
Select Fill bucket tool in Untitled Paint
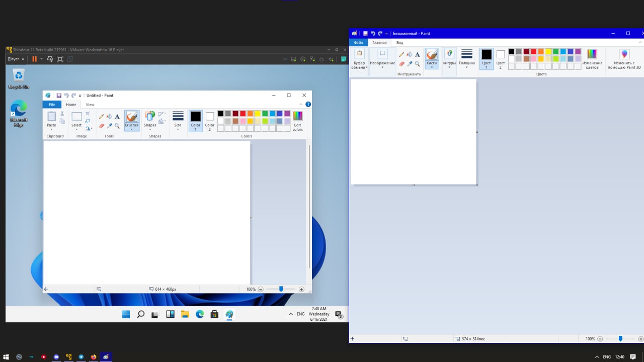pyautogui.click(x=109, y=116)
